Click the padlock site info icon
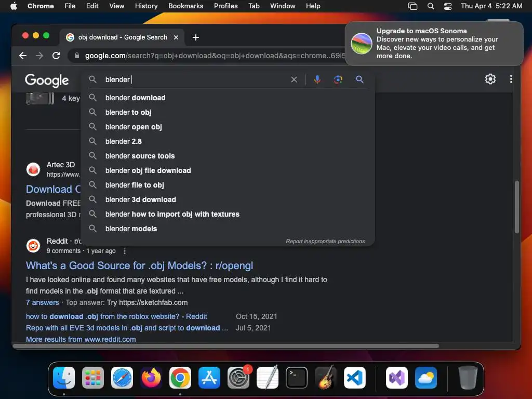The height and width of the screenshot is (399, 532). pos(77,56)
